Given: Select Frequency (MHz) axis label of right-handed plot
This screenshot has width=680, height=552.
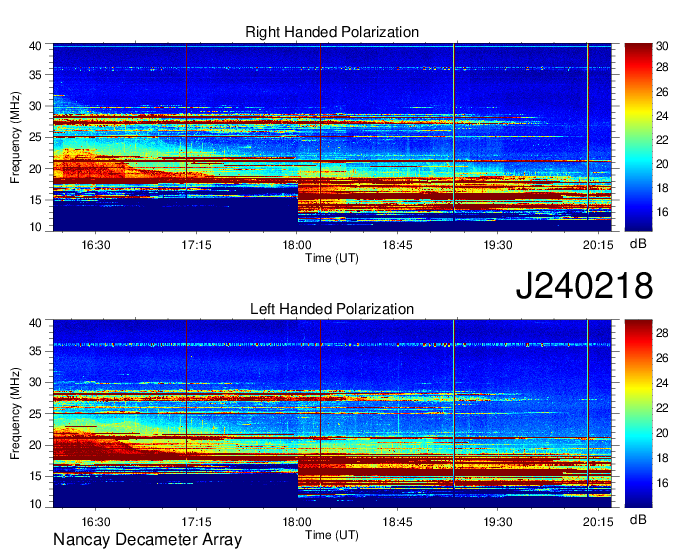Looking at the screenshot, I should [x=15, y=137].
